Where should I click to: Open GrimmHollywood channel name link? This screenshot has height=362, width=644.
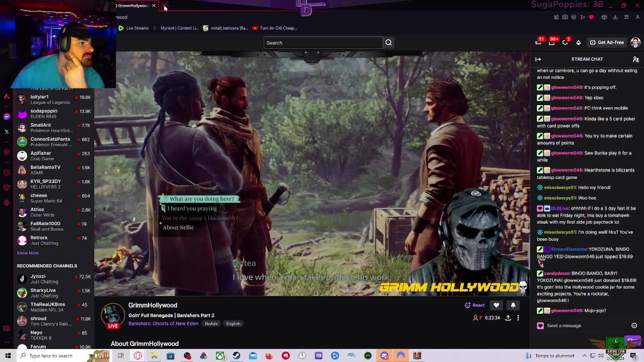tap(152, 305)
